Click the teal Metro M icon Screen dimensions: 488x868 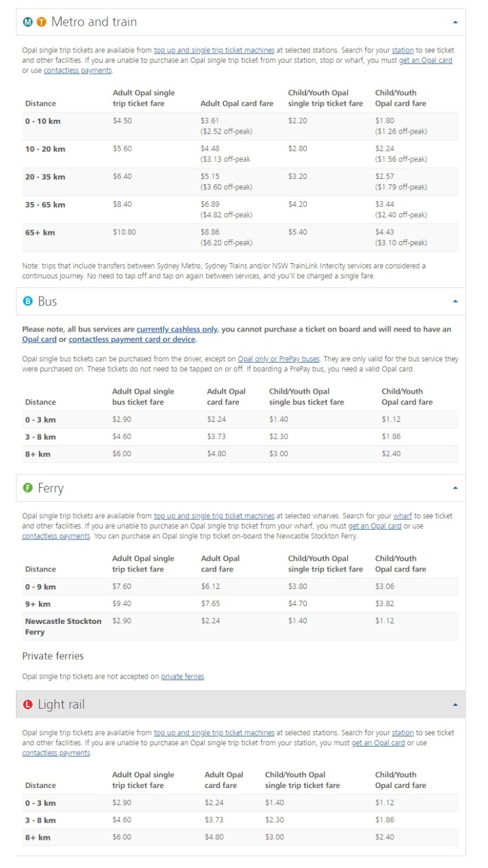(x=27, y=23)
